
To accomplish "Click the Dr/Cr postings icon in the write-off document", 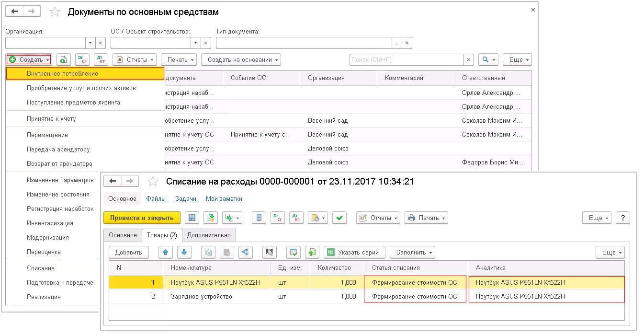I will point(278,218).
